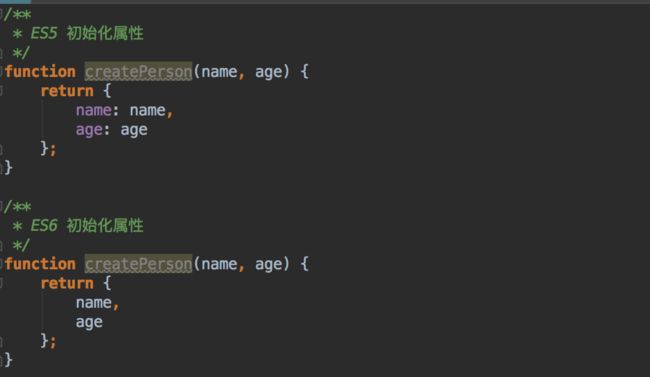Click the highlighted createPerson name under ES5 comment
The height and width of the screenshot is (377, 650).
[x=138, y=71]
